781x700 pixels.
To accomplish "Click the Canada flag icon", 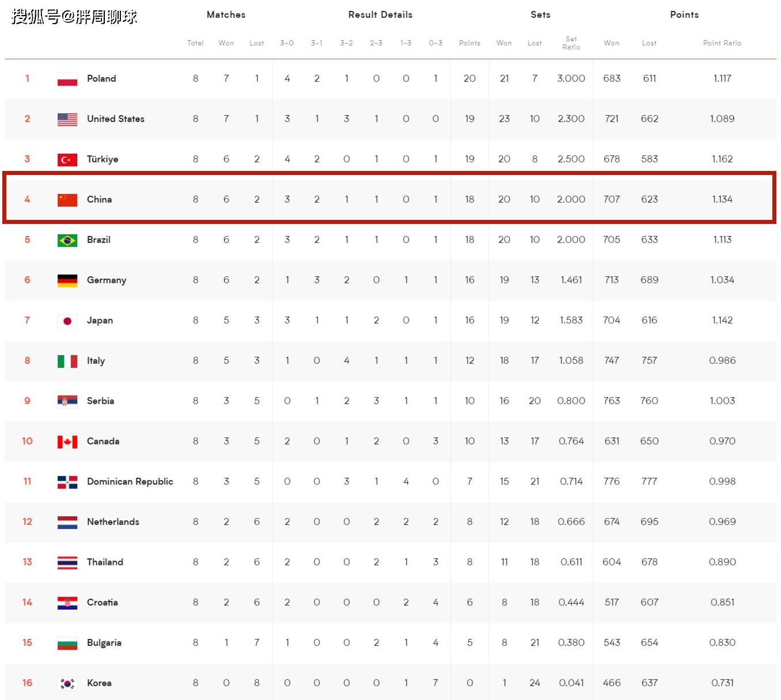I will pos(67,442).
